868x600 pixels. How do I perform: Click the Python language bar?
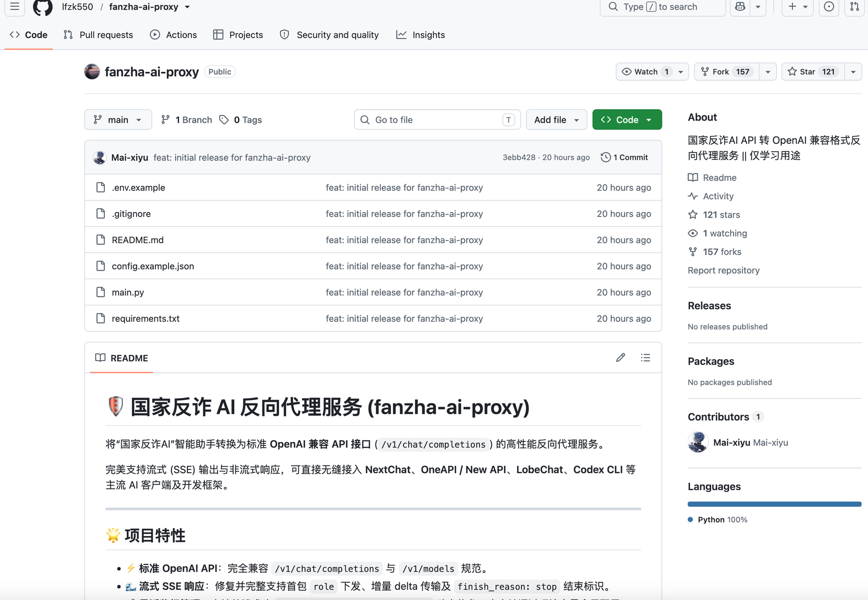click(774, 504)
